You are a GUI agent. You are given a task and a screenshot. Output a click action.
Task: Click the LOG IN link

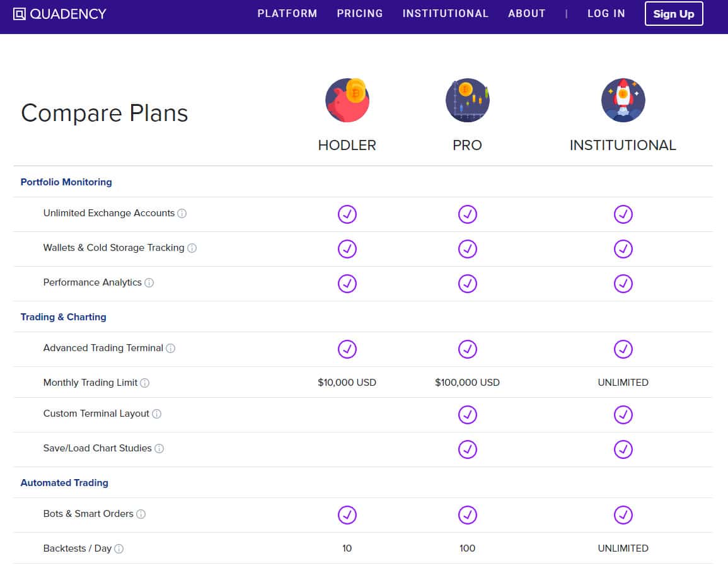pos(606,13)
